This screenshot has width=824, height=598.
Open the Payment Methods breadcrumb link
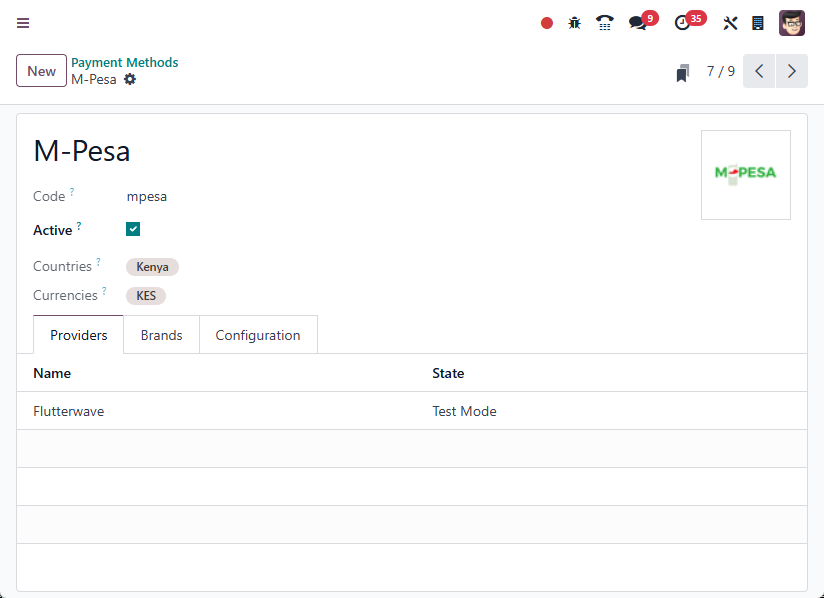125,63
